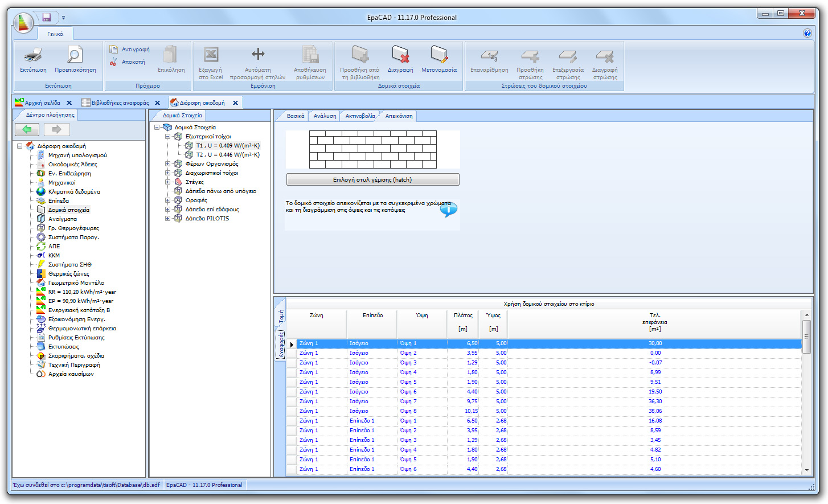828x504 pixels.
Task: Click the Επιλογή στυλ γέμισης (hatch) button
Action: 373,179
